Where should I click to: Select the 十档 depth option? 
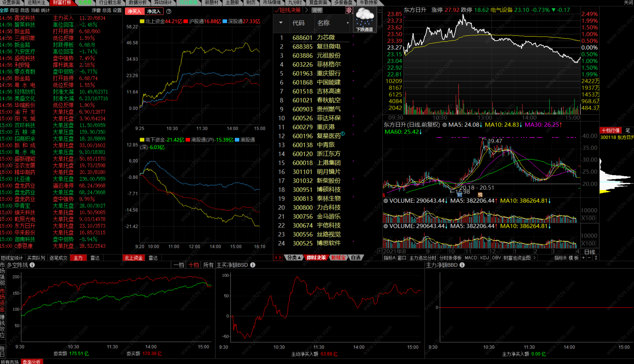[193, 265]
